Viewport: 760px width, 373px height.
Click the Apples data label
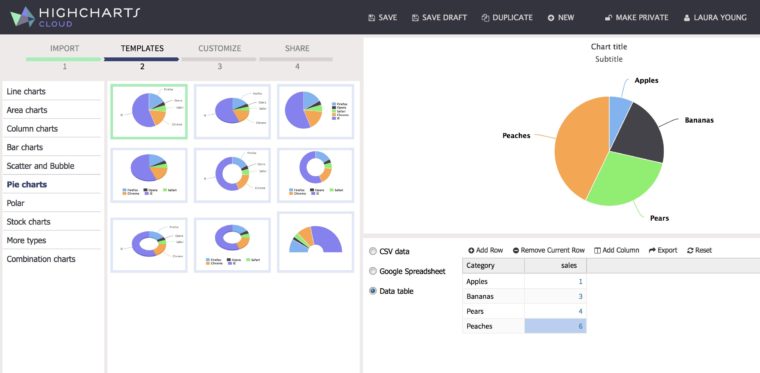(x=647, y=81)
